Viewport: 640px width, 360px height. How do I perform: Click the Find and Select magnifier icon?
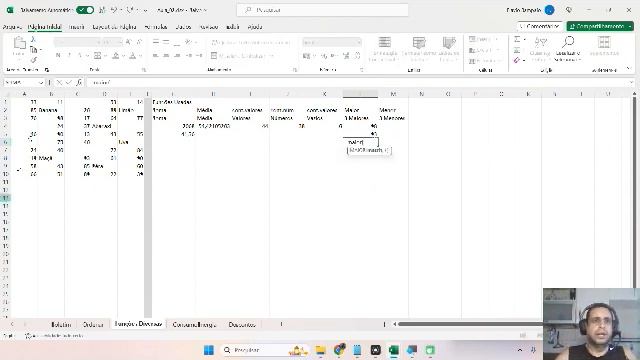(x=568, y=42)
